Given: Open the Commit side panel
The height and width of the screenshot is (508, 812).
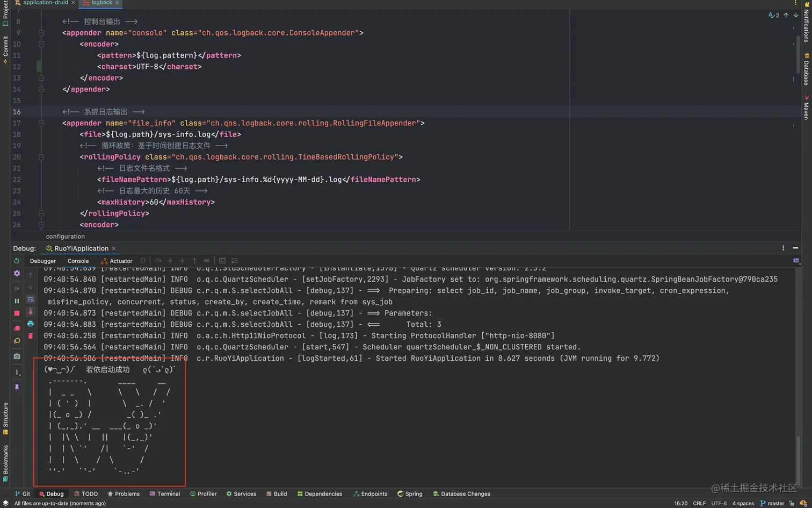Looking at the screenshot, I should coord(5,49).
